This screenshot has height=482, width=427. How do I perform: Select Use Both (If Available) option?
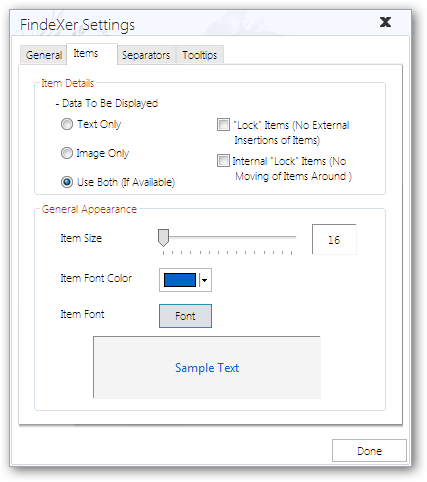coord(67,182)
